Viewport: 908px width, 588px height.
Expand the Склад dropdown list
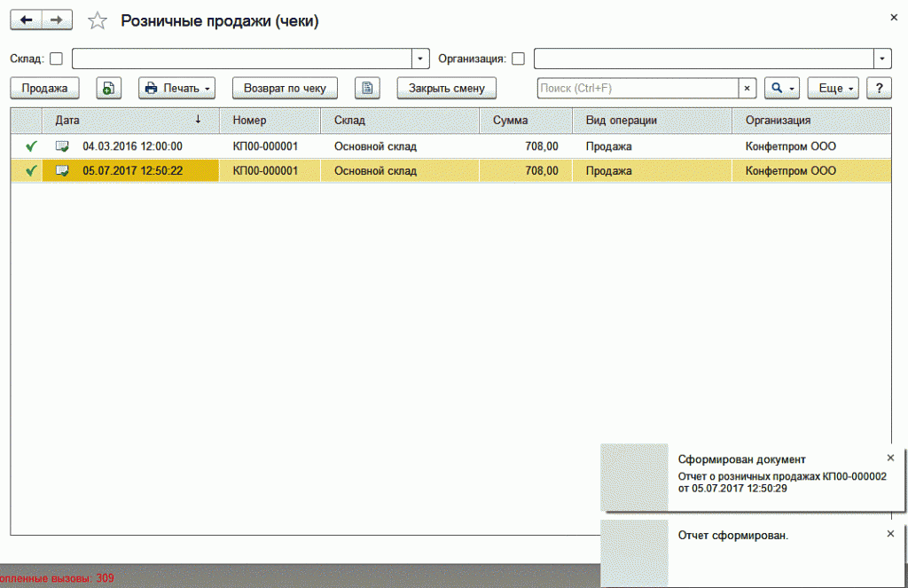pyautogui.click(x=420, y=59)
